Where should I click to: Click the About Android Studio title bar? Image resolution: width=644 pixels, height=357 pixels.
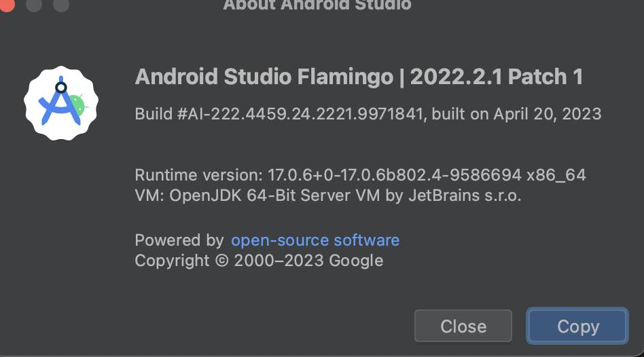[317, 5]
